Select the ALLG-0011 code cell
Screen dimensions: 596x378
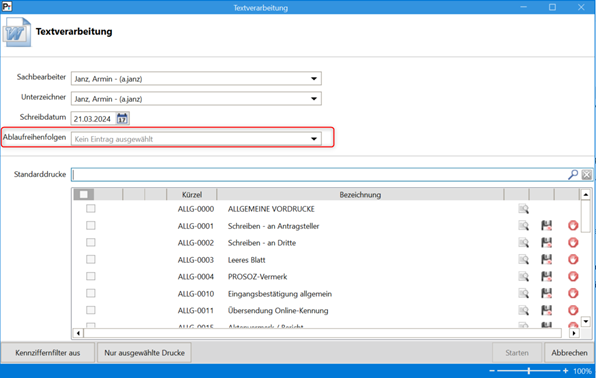coord(196,310)
